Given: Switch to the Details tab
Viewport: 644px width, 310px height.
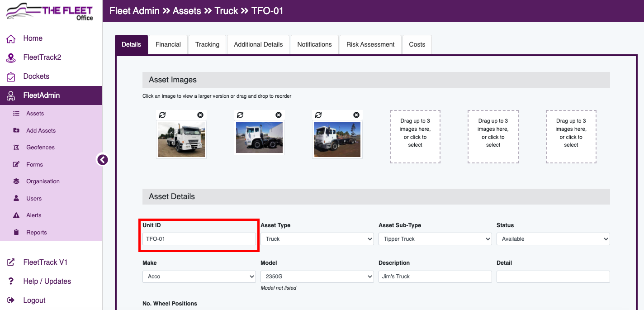Looking at the screenshot, I should tap(131, 44).
